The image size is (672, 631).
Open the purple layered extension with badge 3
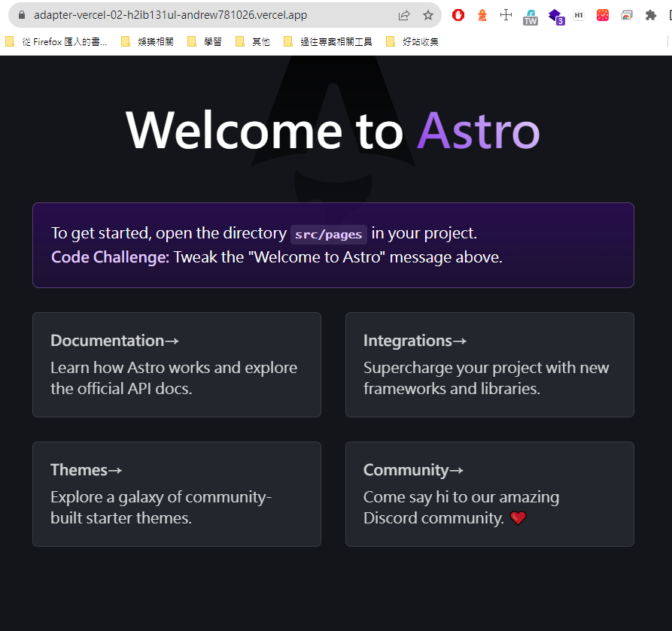pos(556,17)
